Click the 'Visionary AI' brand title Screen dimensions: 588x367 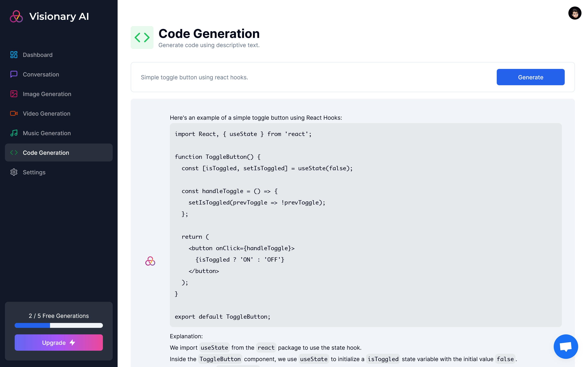(59, 17)
